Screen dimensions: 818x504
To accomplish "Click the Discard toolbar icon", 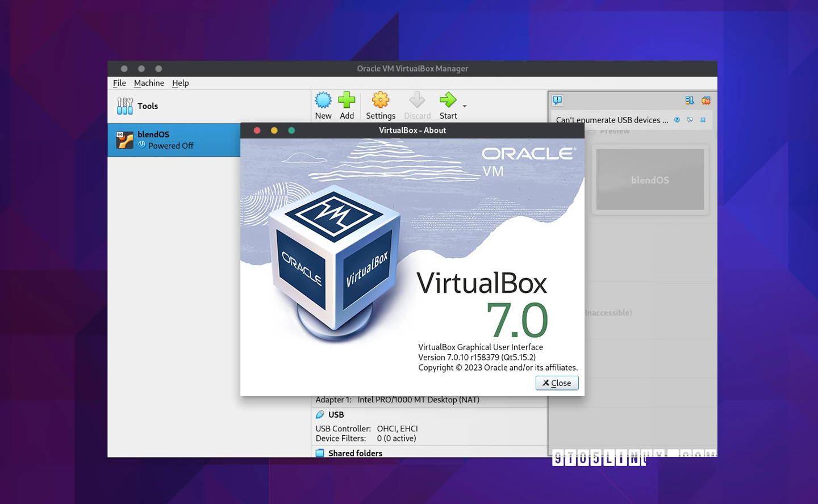I will [417, 100].
